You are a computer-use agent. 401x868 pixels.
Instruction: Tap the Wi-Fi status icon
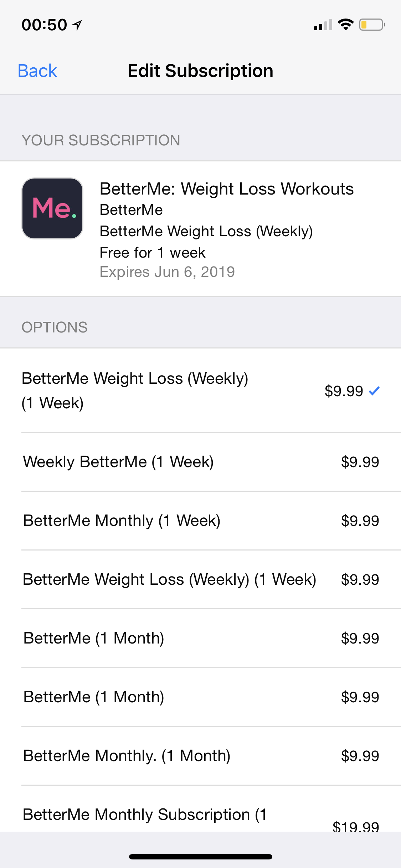pos(345,25)
